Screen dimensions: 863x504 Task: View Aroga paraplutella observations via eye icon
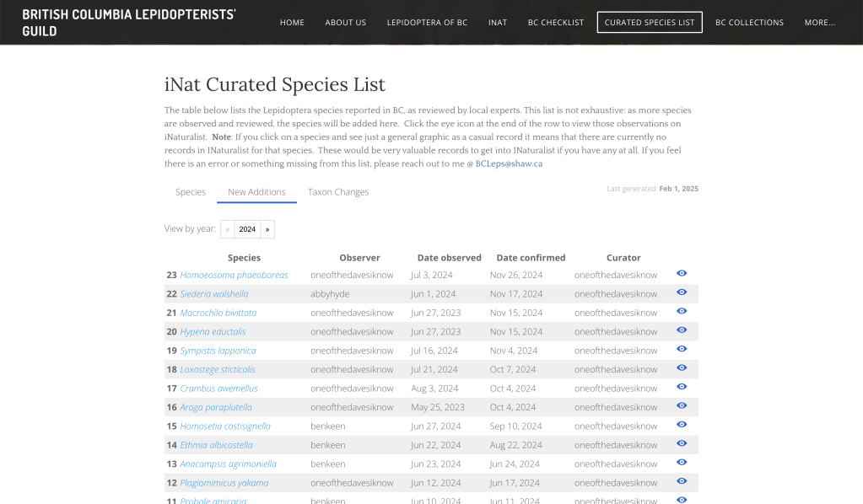[x=682, y=406]
